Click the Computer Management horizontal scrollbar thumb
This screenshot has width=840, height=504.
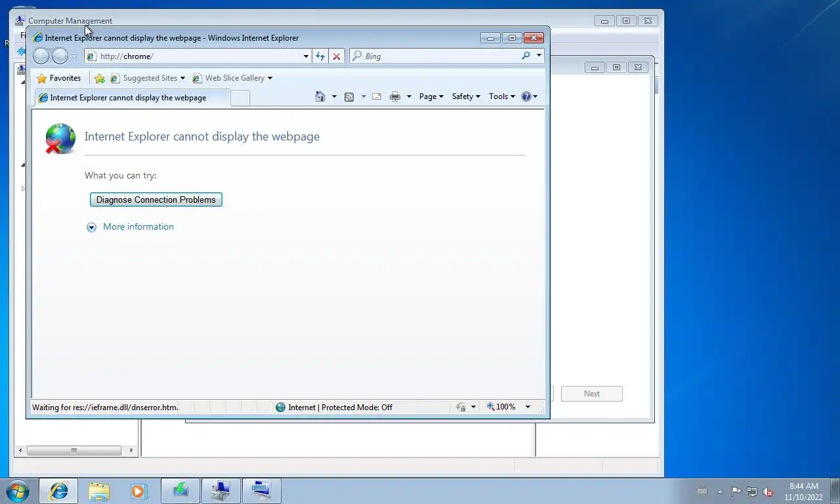(73, 450)
